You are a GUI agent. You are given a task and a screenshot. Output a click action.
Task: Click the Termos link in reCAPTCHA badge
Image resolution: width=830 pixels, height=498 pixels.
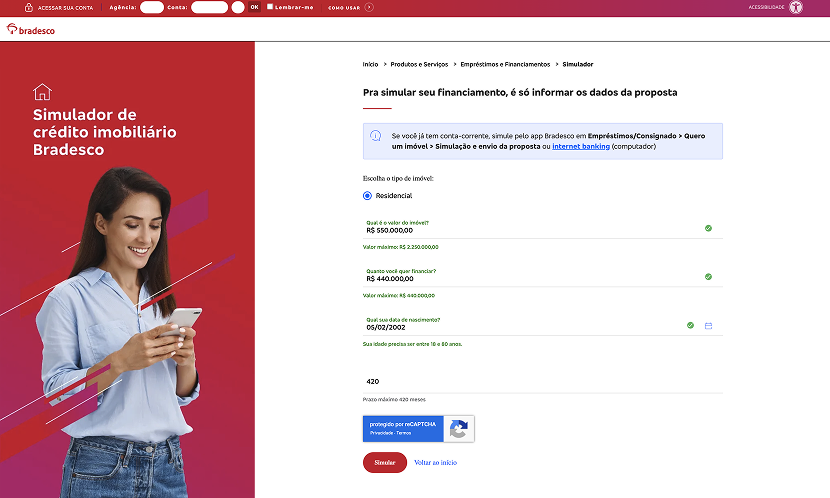coord(404,433)
